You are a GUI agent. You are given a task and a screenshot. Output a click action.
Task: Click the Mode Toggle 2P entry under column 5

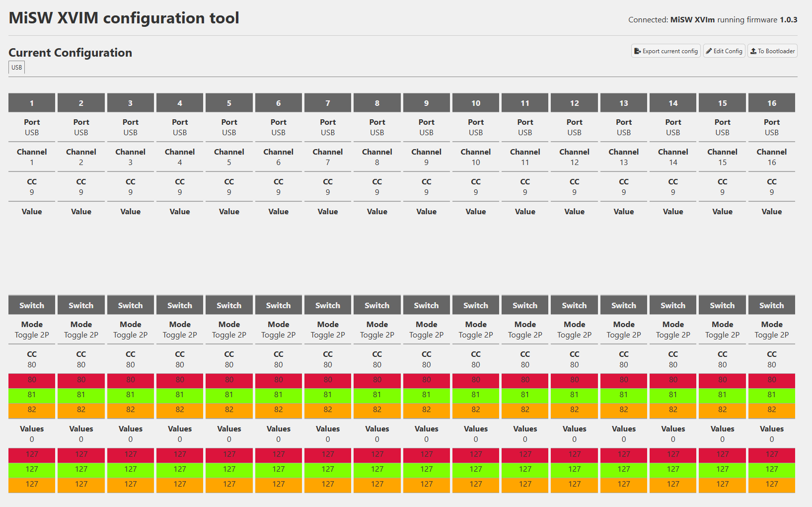click(229, 330)
